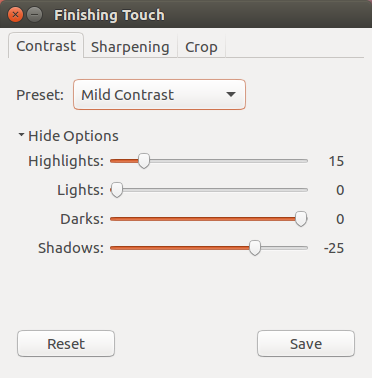Save the contrast settings
This screenshot has height=378, width=372.
click(306, 344)
